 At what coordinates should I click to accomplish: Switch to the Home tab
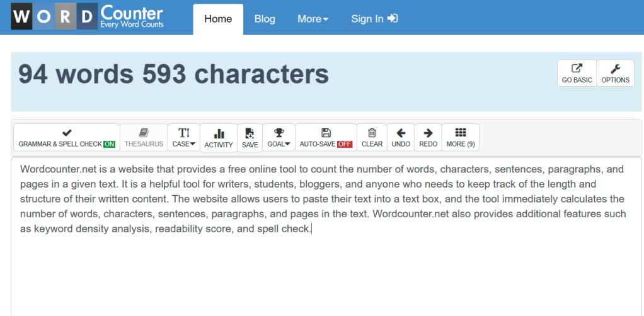pyautogui.click(x=218, y=19)
